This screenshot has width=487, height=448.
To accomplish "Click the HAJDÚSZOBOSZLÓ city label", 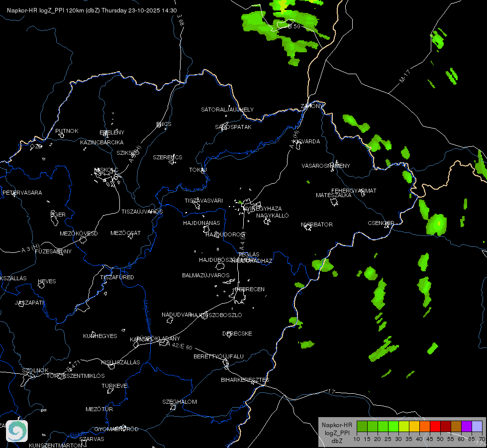I will coord(216,315).
